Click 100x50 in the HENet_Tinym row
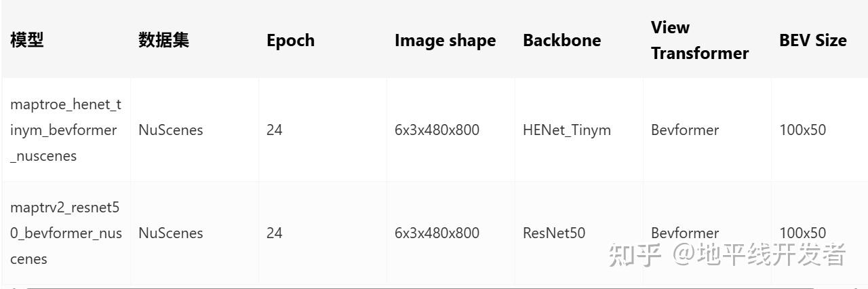Screen dimensions: 868x289 pos(802,130)
